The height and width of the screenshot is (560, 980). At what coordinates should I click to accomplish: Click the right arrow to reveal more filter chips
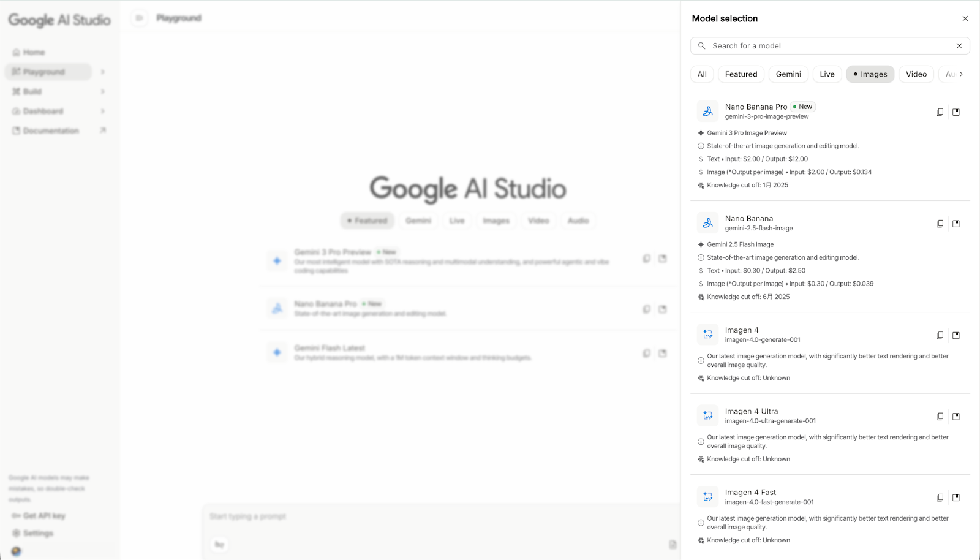[962, 74]
